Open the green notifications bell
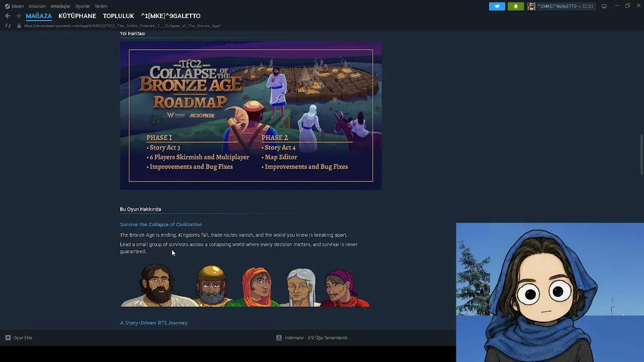Viewport: 644px width, 362px height. (x=516, y=6)
